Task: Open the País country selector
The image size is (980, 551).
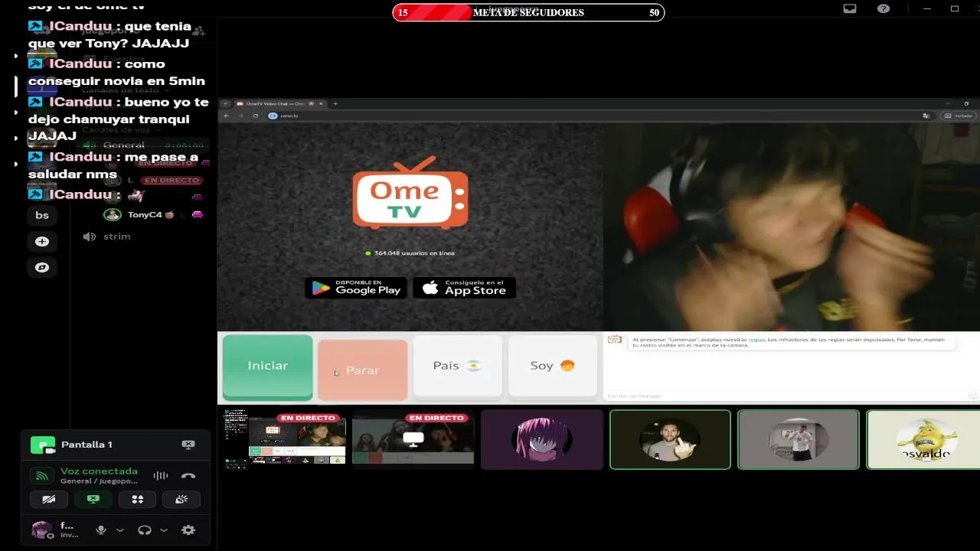Action: point(457,366)
